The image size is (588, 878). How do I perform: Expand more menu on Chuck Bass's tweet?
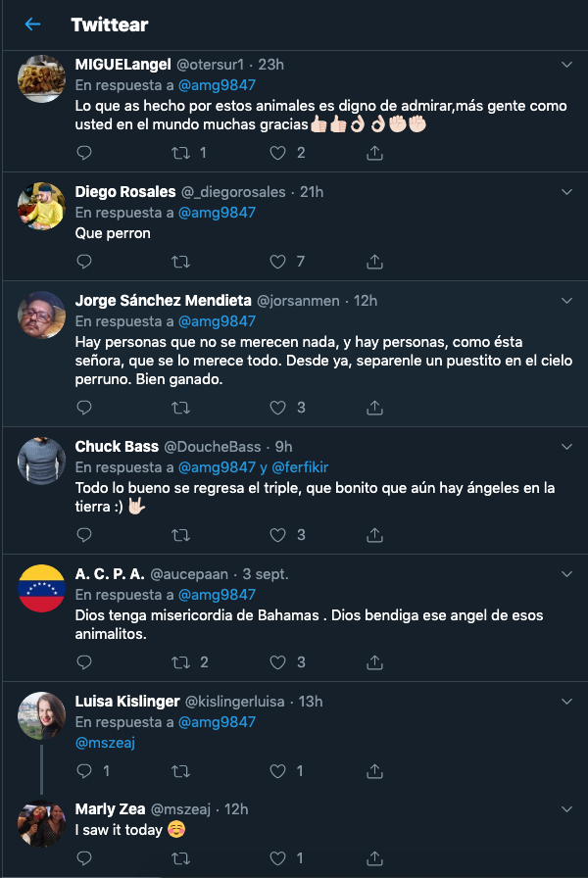[x=565, y=447]
